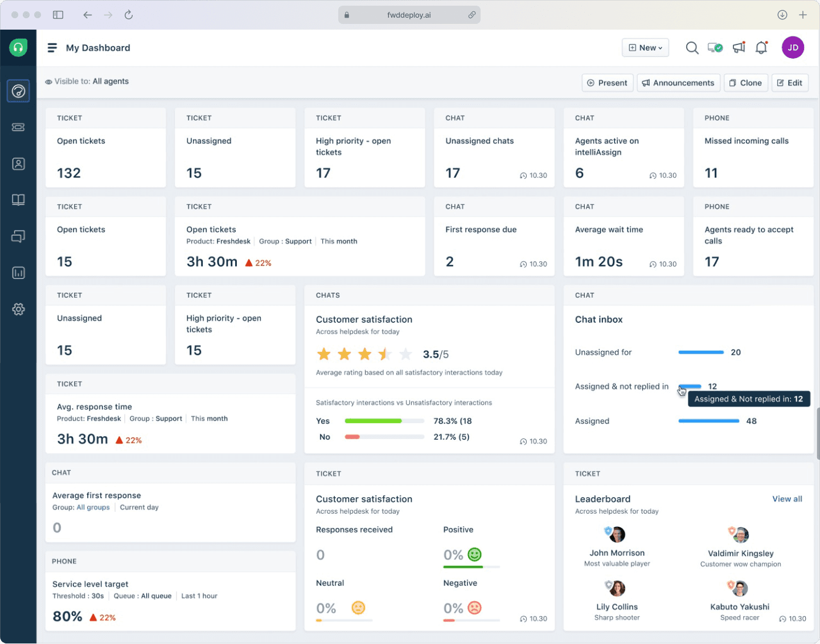Image resolution: width=820 pixels, height=644 pixels.
Task: Check the monitor status icon with checkmark
Action: [x=715, y=48]
